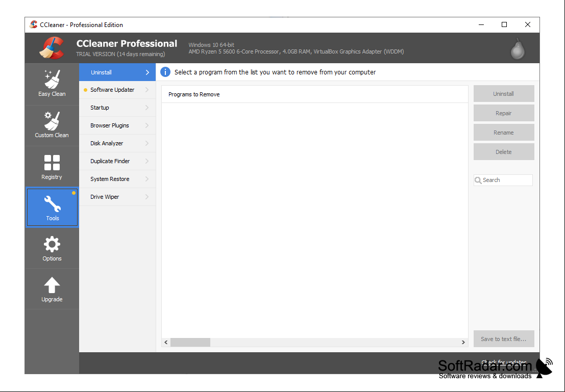Click the pear icon in header
The width and height of the screenshot is (565, 392).
518,48
